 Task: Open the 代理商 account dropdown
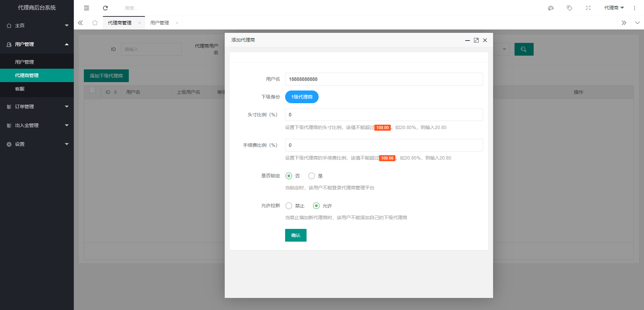click(614, 8)
